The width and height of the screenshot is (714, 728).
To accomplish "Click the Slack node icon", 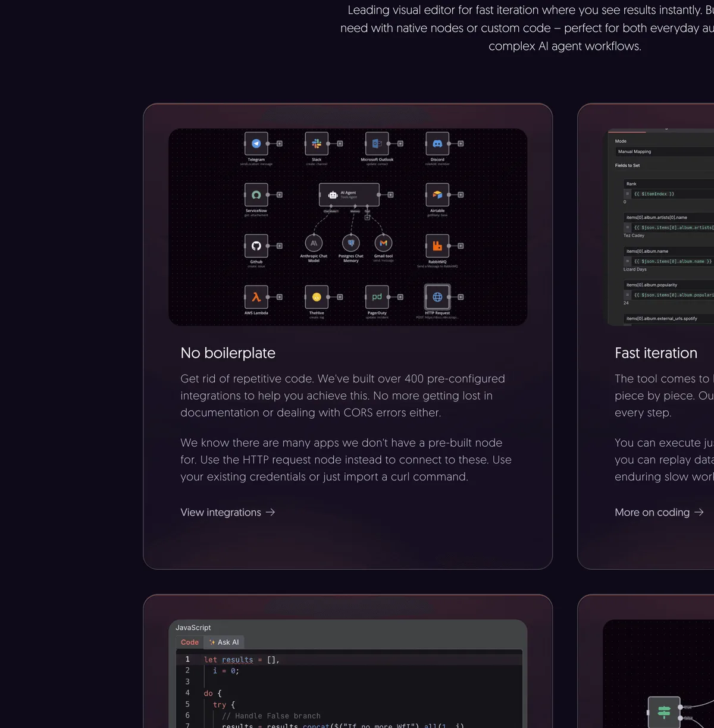I will tap(317, 143).
